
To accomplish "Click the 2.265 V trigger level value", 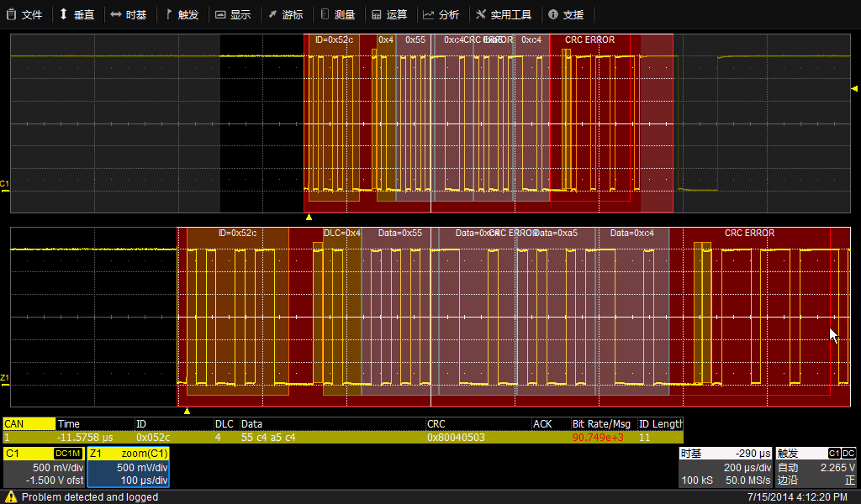I will (837, 468).
